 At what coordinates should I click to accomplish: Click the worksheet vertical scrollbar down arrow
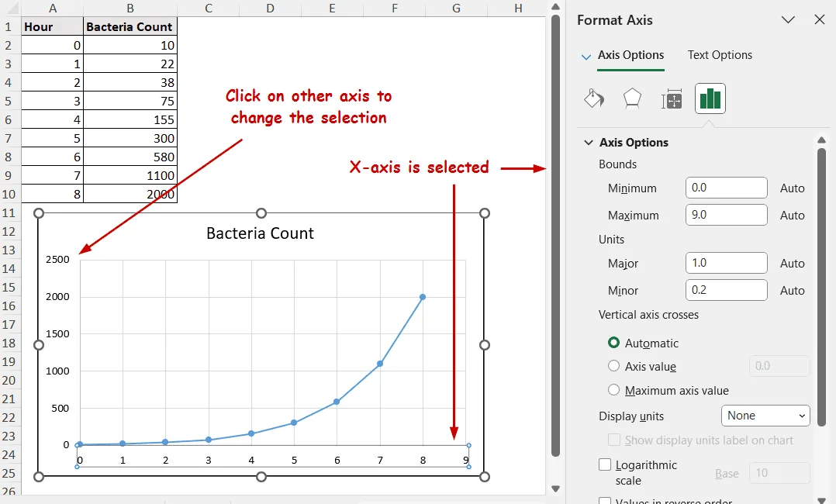point(555,488)
